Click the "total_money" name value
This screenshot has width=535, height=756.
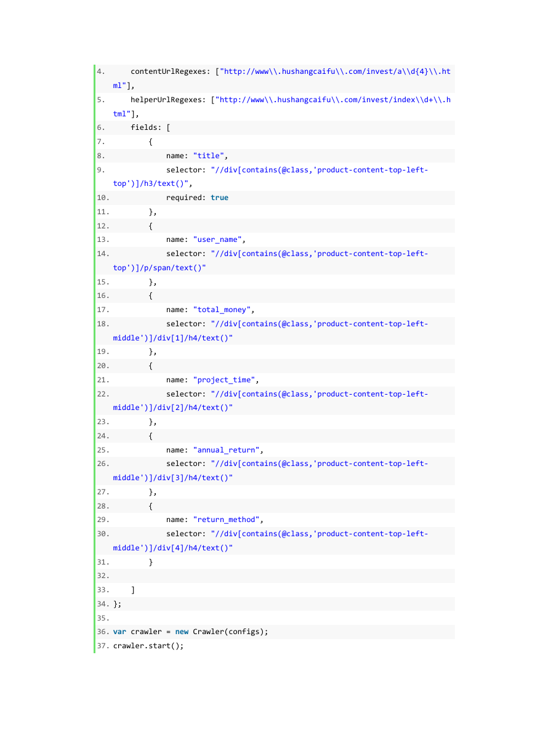[222, 310]
